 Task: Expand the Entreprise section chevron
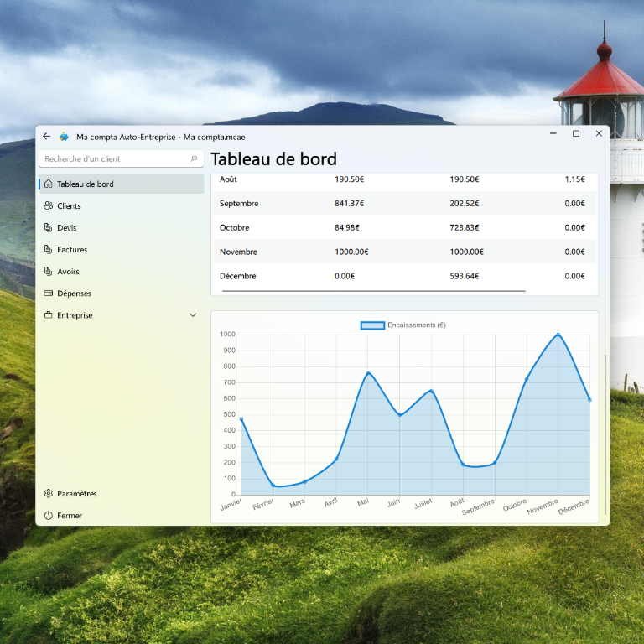[x=194, y=315]
